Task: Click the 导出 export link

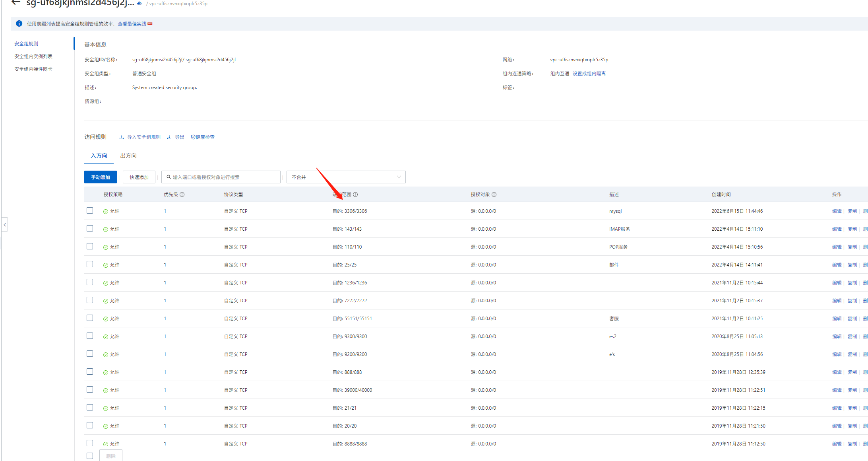Action: (x=180, y=137)
